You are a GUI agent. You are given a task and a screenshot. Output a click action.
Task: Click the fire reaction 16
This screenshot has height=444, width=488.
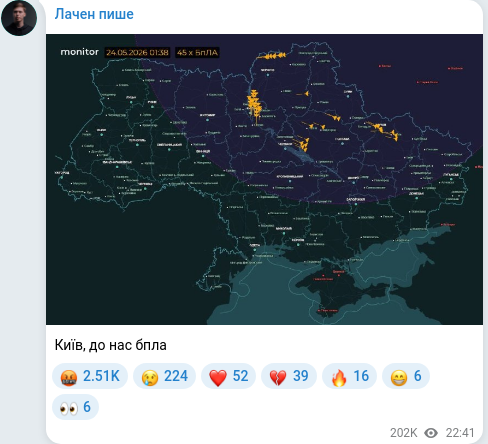pyautogui.click(x=349, y=376)
